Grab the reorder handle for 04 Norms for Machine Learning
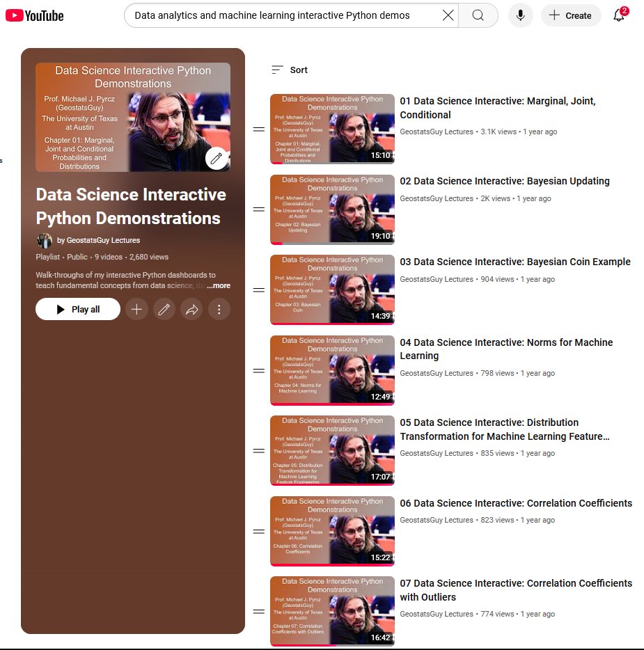 [x=259, y=371]
